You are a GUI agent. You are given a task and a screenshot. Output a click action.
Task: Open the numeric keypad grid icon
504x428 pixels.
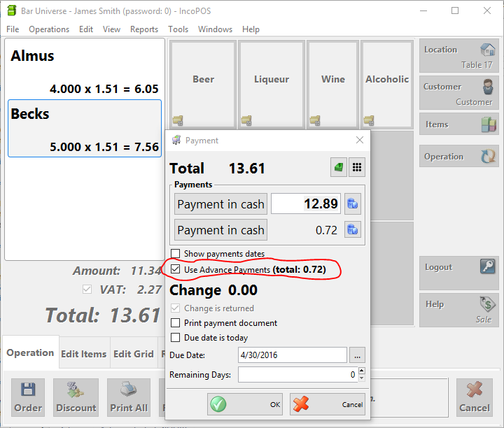pyautogui.click(x=357, y=167)
